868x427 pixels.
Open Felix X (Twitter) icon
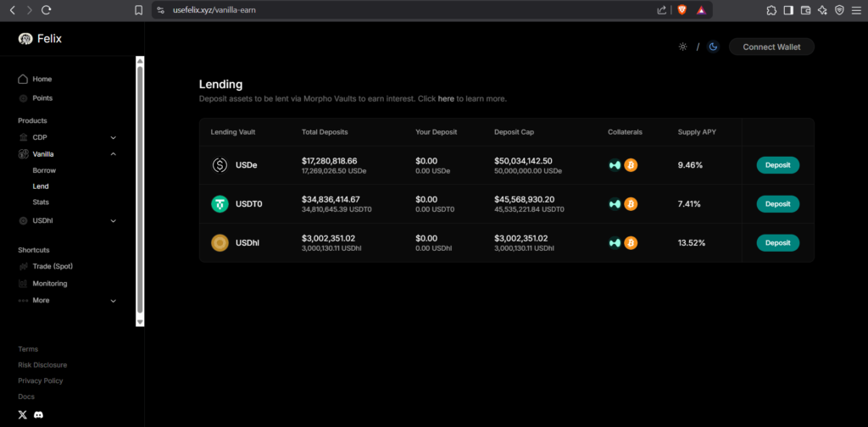(x=22, y=414)
